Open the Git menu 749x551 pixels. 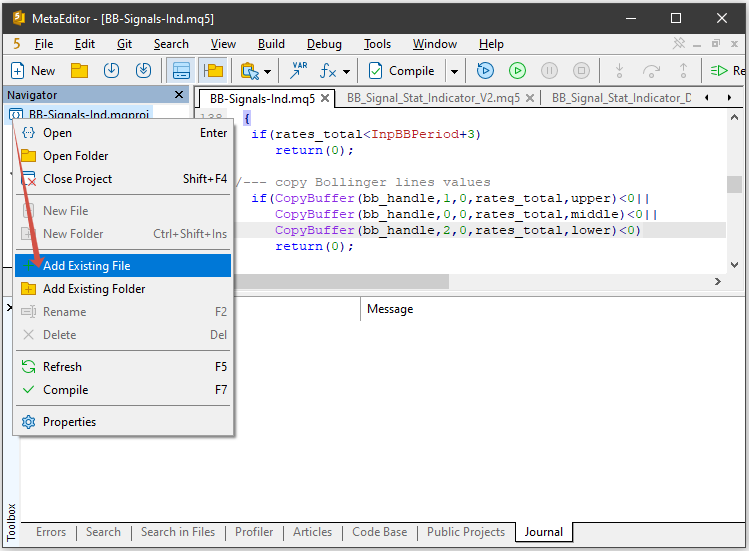(x=125, y=44)
